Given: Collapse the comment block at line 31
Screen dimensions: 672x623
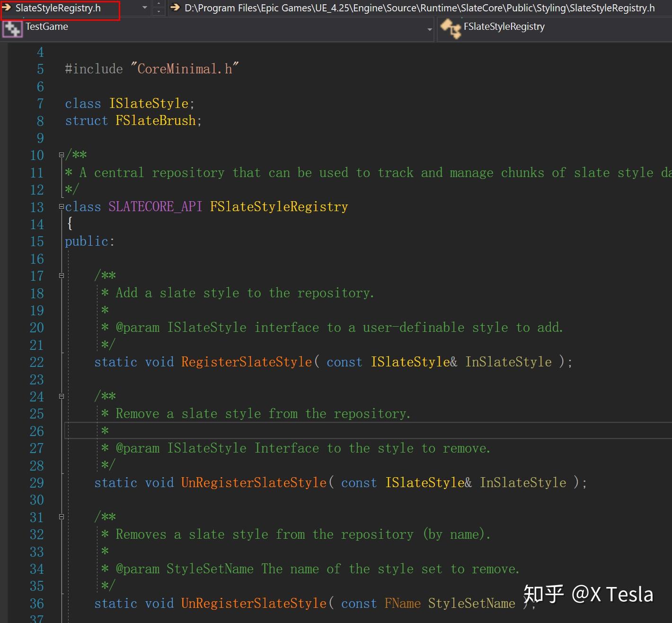Looking at the screenshot, I should click(x=62, y=517).
